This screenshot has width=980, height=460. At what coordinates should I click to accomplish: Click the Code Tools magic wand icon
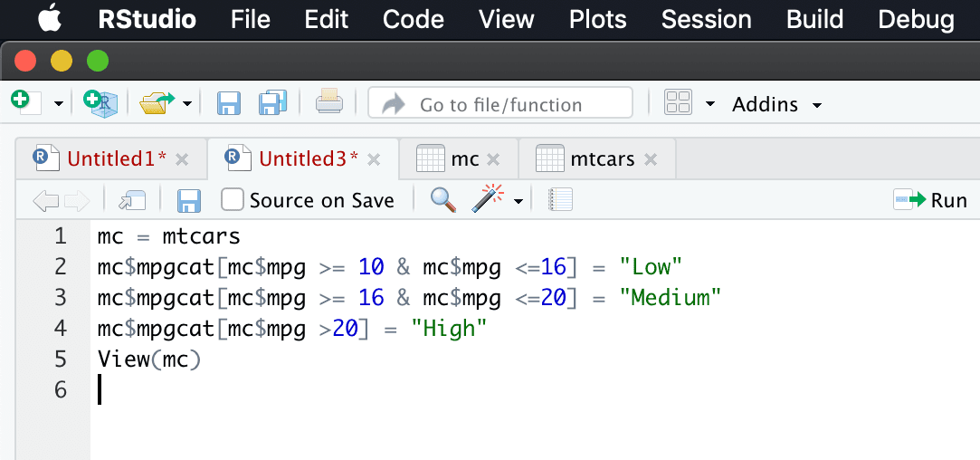[x=490, y=198]
